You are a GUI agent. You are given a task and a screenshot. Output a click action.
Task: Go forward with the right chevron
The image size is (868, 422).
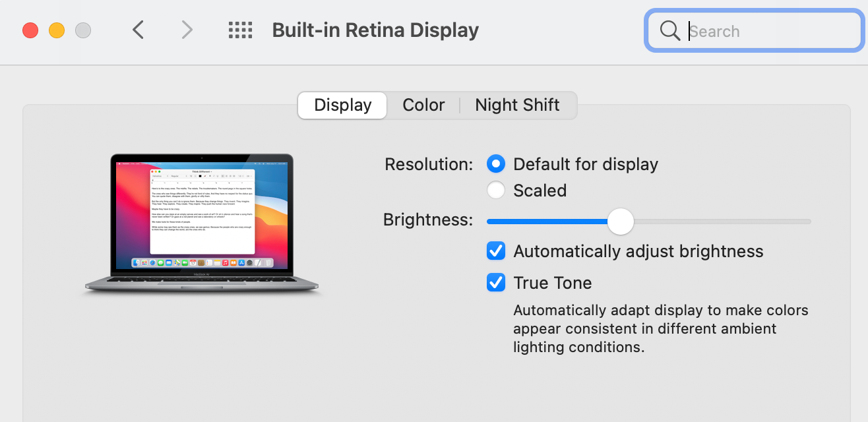(x=187, y=30)
